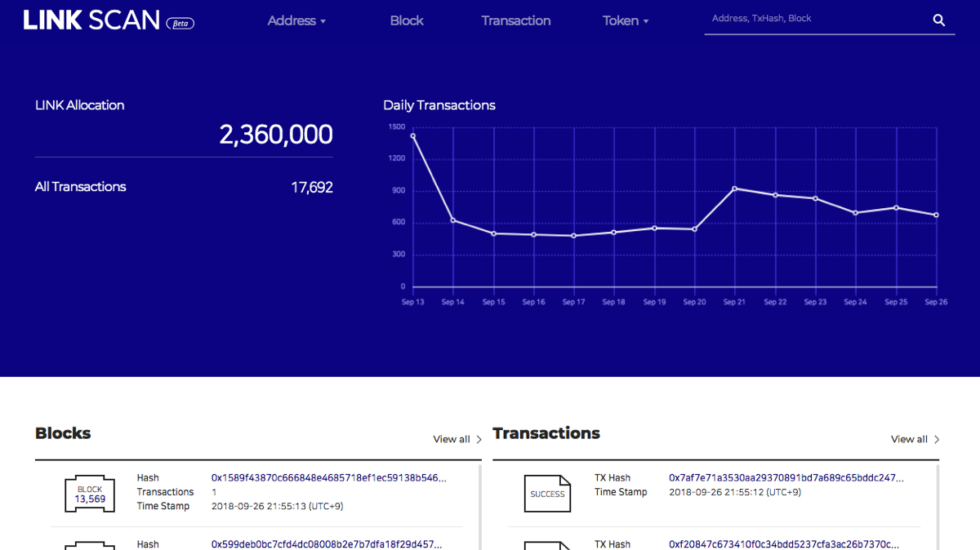The width and height of the screenshot is (980, 550).
Task: Click the arrow next to Blocks View all
Action: pyautogui.click(x=479, y=440)
